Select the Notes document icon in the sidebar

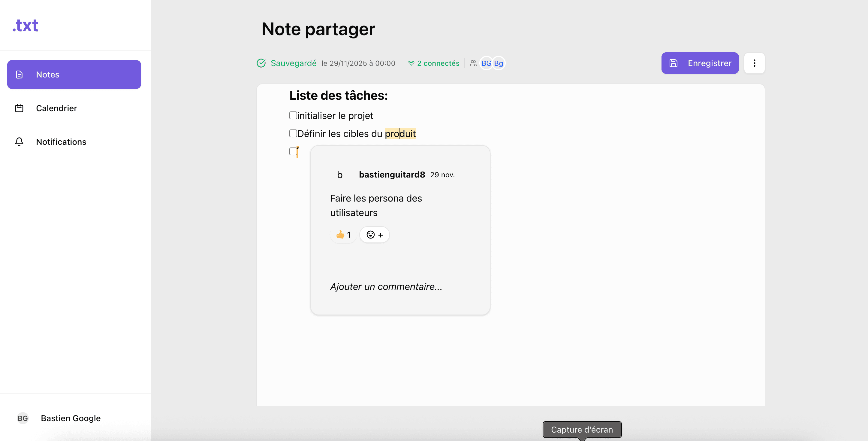pyautogui.click(x=19, y=75)
